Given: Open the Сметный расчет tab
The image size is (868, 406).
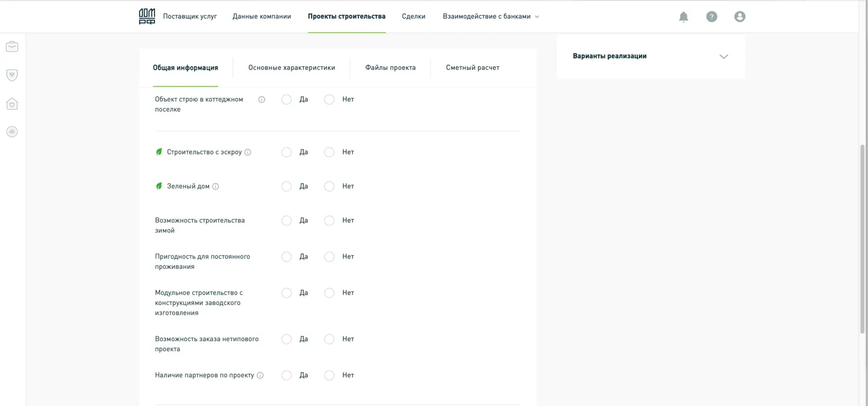Looking at the screenshot, I should [472, 68].
